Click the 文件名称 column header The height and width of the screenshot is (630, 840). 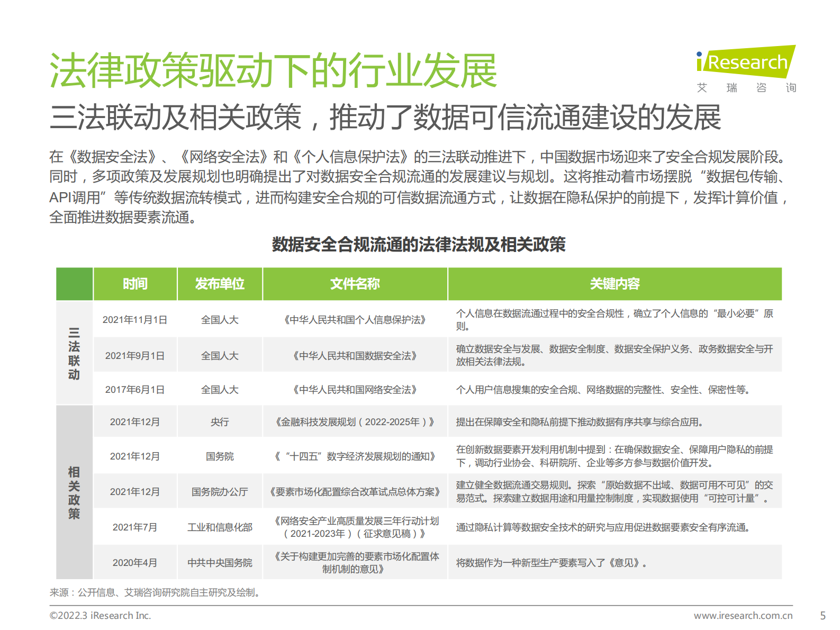click(x=355, y=284)
